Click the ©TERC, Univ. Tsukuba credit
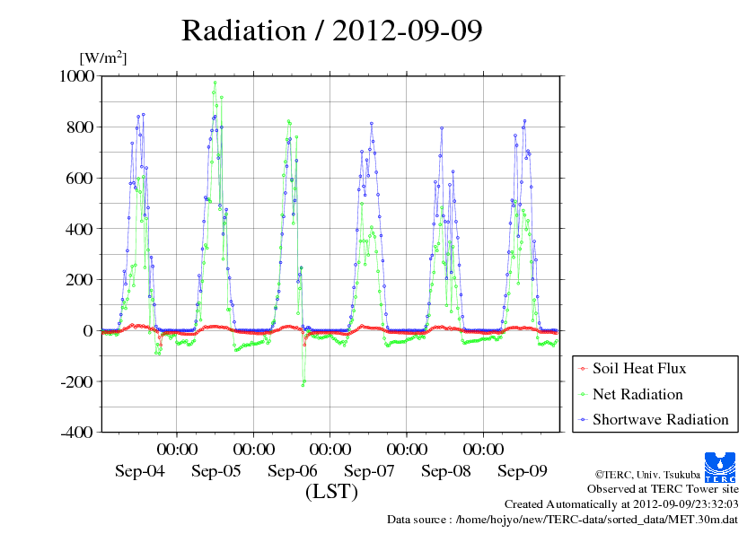Image resolution: width=756 pixels, height=534 pixels. point(647,475)
